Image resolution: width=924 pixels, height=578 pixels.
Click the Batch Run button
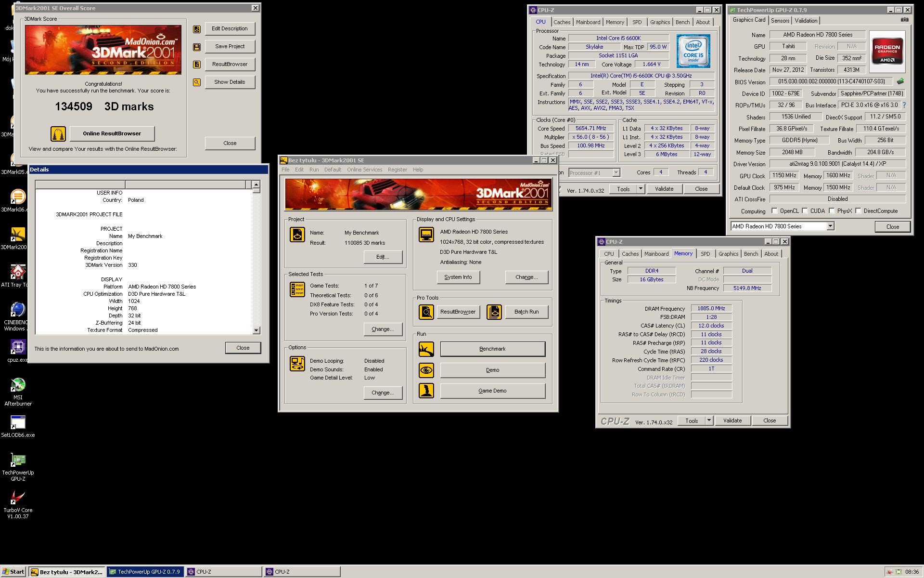[526, 312]
